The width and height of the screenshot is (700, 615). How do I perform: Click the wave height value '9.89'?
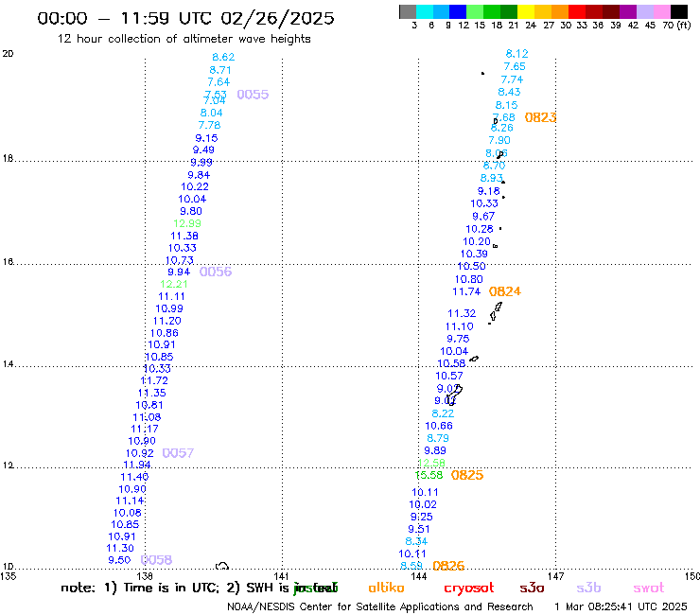[435, 450]
